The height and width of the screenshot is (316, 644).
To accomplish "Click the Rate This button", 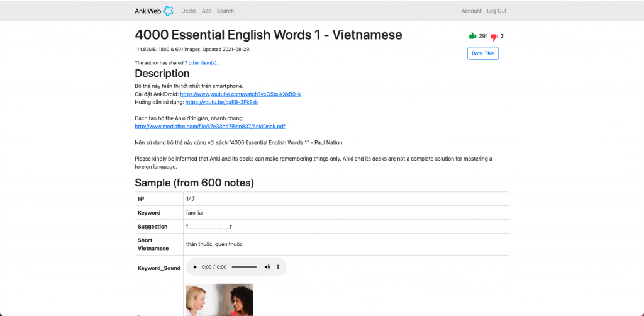I will pyautogui.click(x=483, y=54).
